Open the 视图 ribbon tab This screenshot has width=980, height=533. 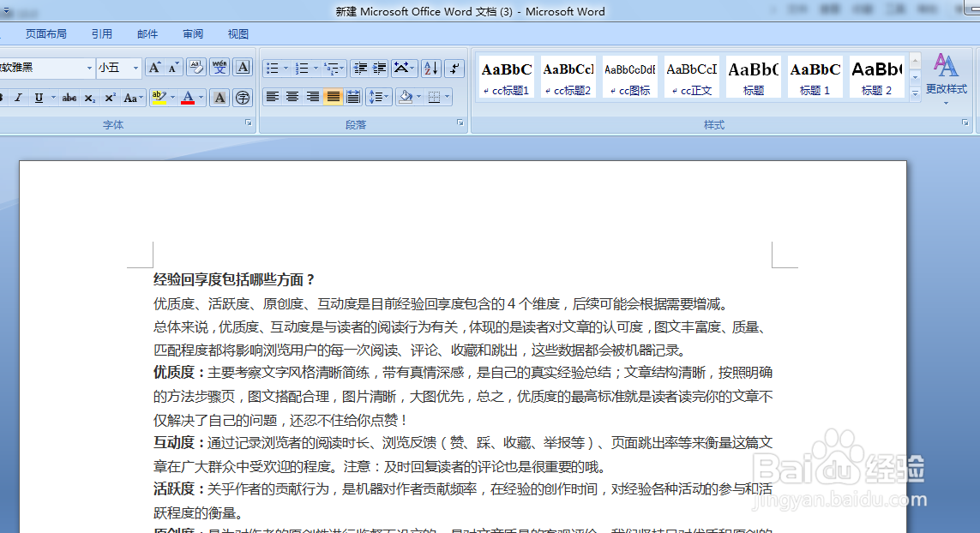pos(237,33)
